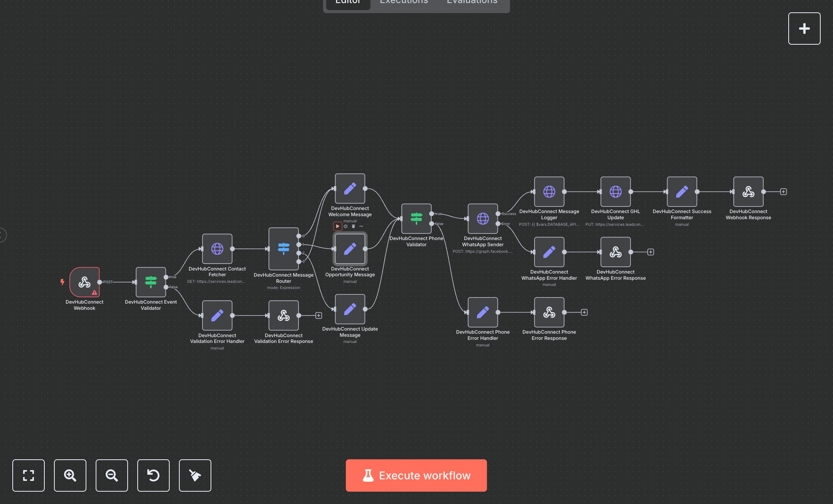
Task: Click the Execute workflow button
Action: pyautogui.click(x=416, y=475)
